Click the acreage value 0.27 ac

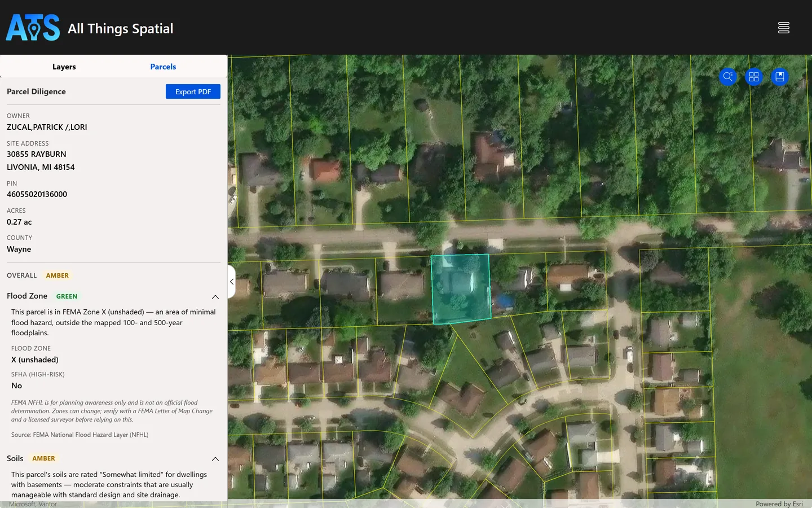[19, 222]
